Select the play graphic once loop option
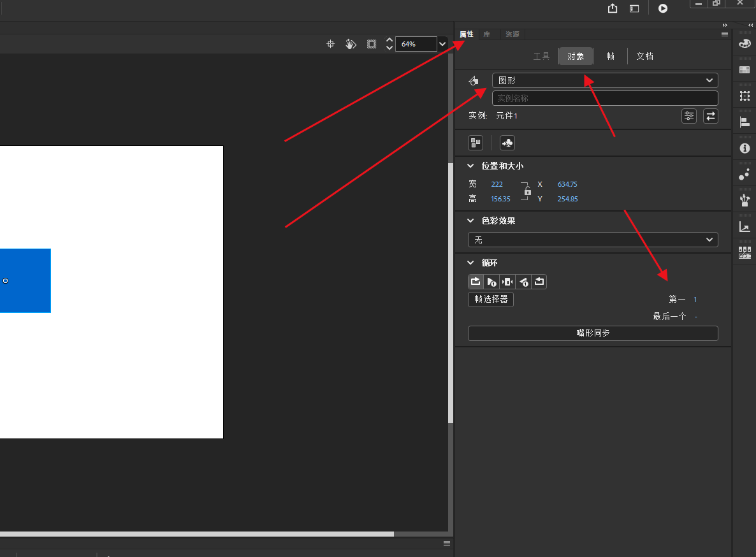This screenshot has height=557, width=756. [x=491, y=282]
